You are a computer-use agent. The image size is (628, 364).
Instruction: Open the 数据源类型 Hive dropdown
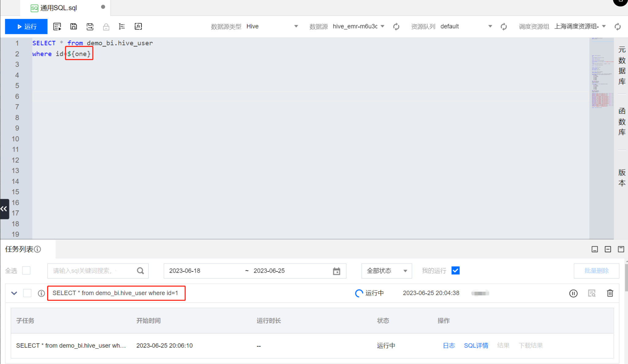tap(271, 27)
